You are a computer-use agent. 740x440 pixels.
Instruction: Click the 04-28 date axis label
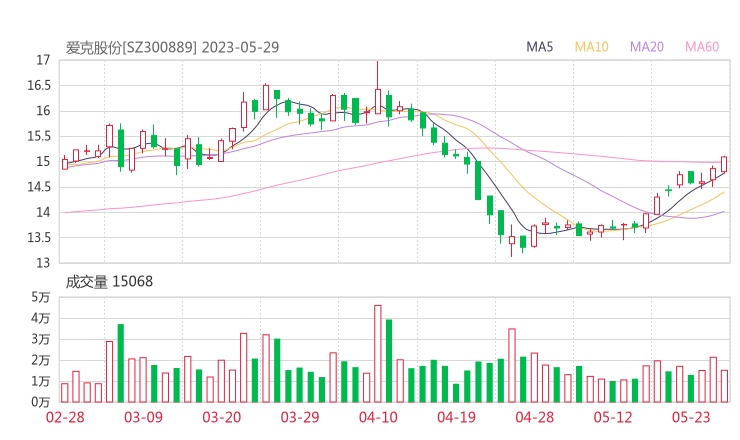[x=535, y=417]
